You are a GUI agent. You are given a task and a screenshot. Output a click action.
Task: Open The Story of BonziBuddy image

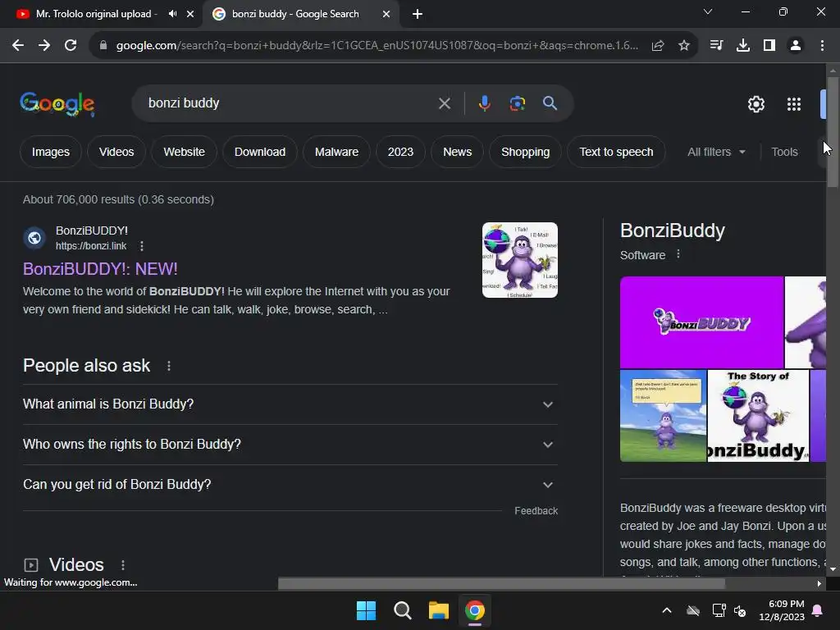click(x=758, y=416)
